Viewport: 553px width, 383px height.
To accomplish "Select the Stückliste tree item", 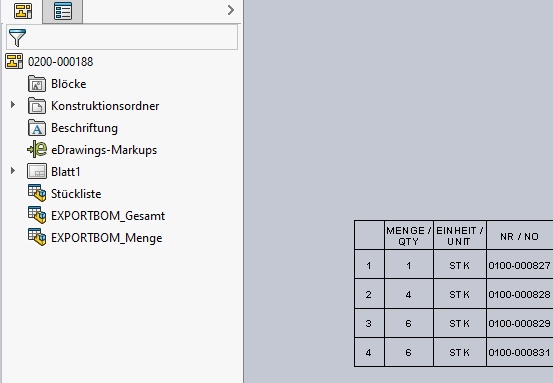I will point(76,194).
